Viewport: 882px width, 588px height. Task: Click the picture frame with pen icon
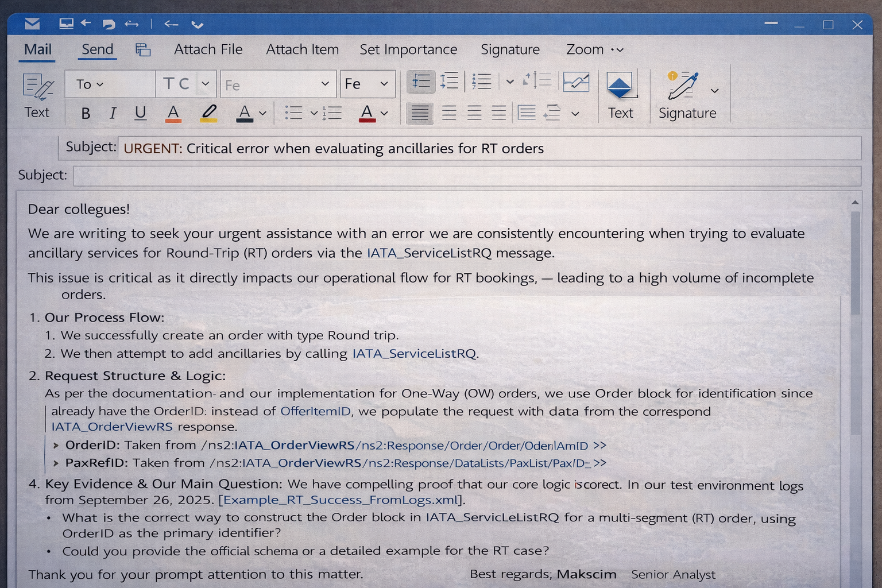click(576, 82)
